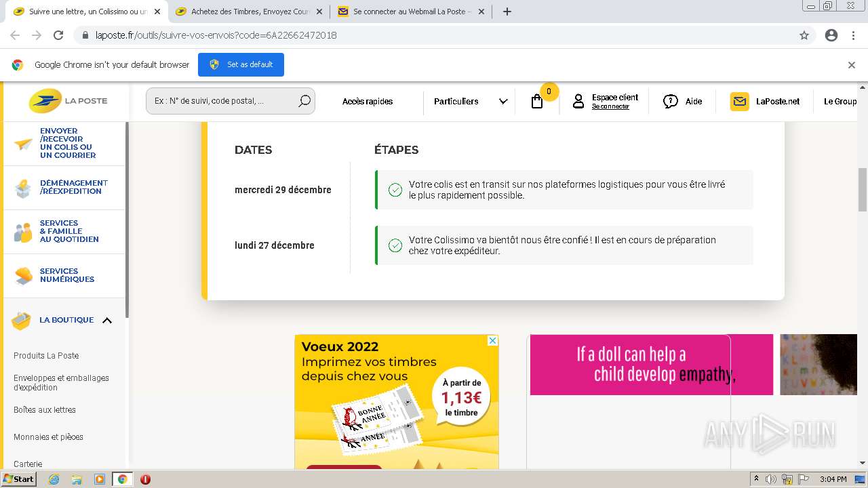Click the paper plane Envoyer/Recevoir icon
The image size is (868, 488).
(23, 144)
